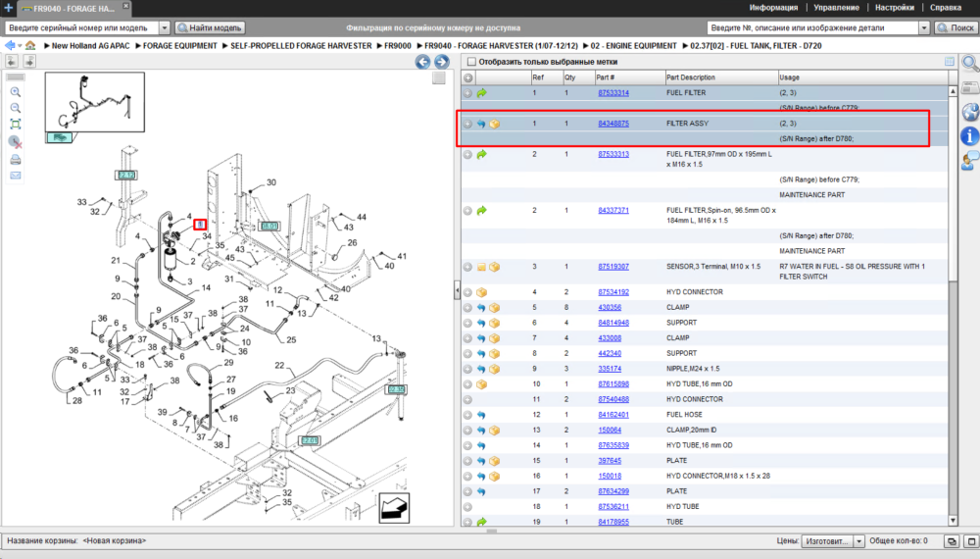This screenshot has height=559, width=980.
Task: Open the news sidebar icon
Action: pyautogui.click(x=970, y=87)
